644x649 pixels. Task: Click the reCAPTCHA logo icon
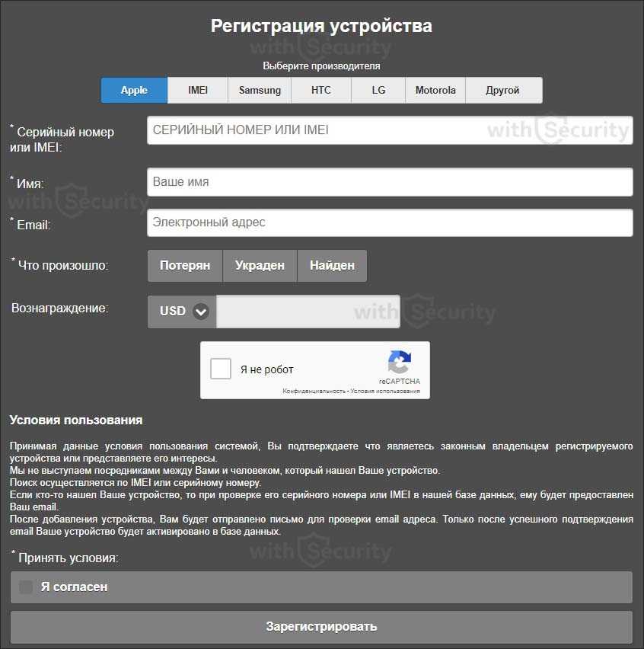coord(400,361)
